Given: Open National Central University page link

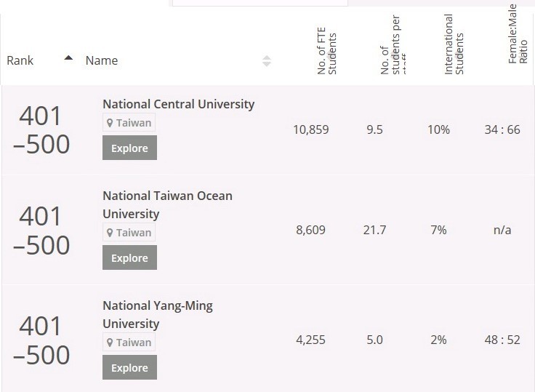Looking at the screenshot, I should 178,104.
